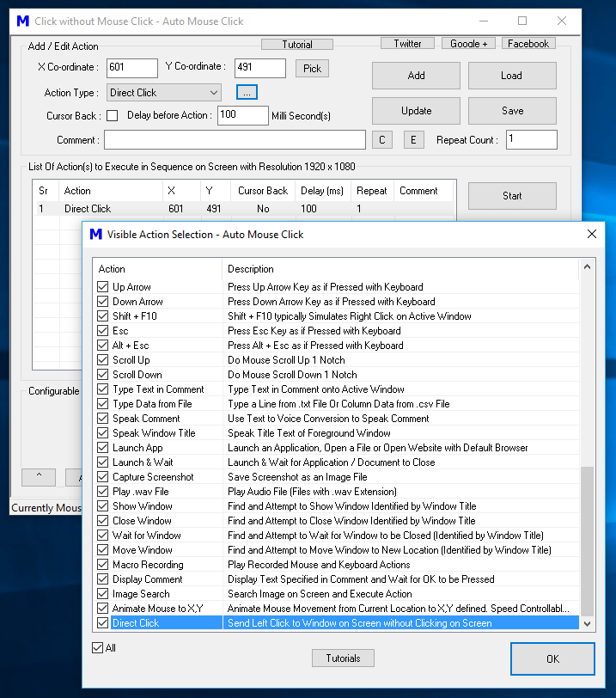Viewport: 616px width, 698px height.
Task: Click the Tutorial button in main window
Action: coord(297,44)
